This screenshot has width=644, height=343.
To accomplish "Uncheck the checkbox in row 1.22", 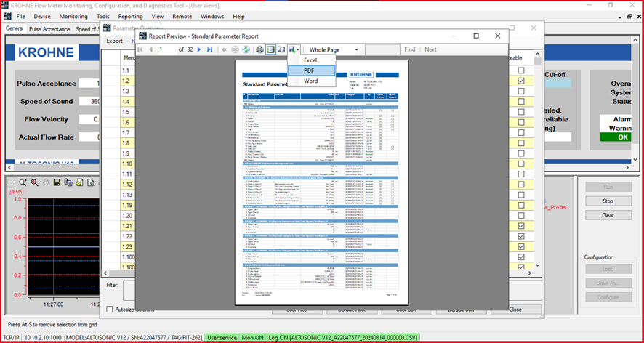I will coord(520,236).
